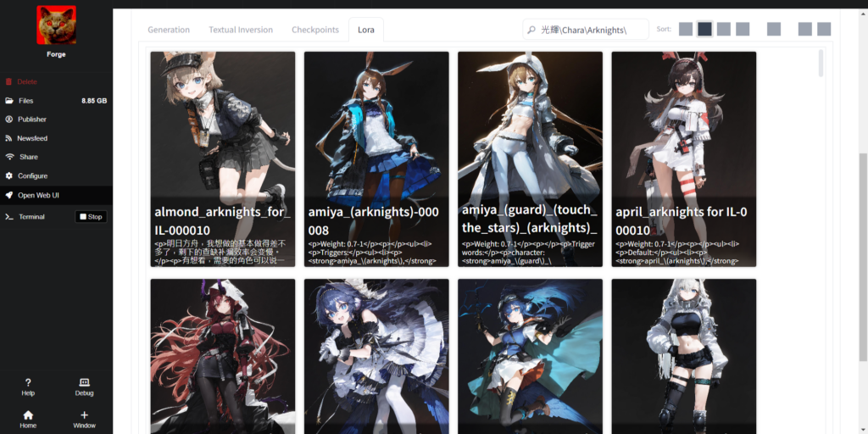Open the Checkpoints tab
Viewport: 868px width, 434px height.
(315, 30)
